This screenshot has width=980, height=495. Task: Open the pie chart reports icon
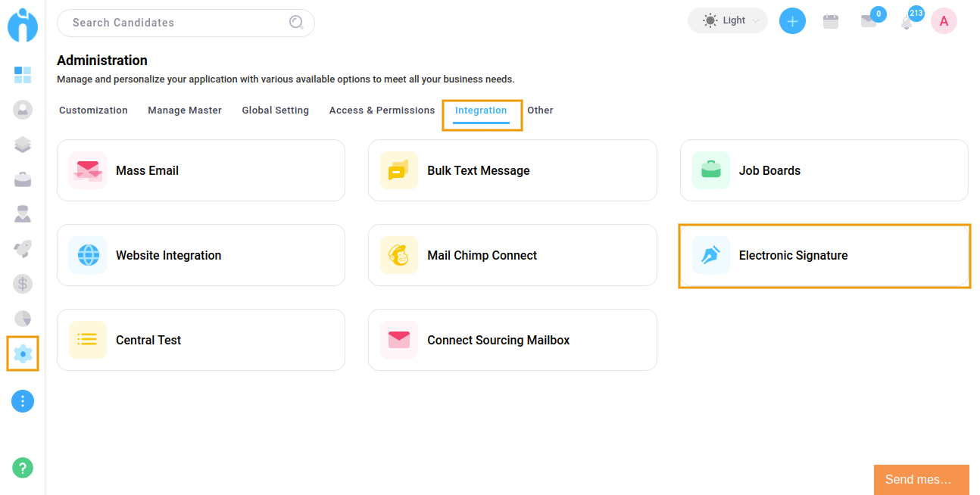[23, 319]
